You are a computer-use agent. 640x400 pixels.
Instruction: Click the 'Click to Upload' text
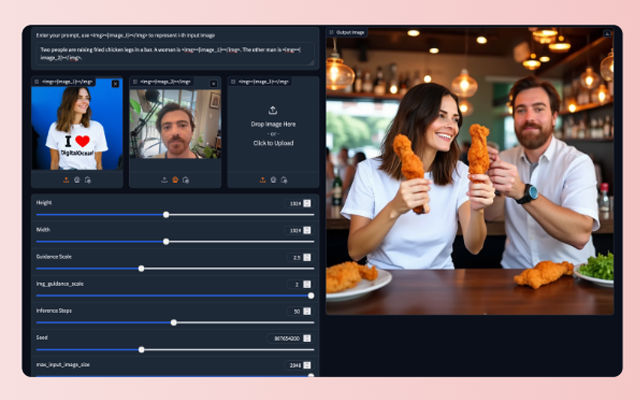(273, 143)
